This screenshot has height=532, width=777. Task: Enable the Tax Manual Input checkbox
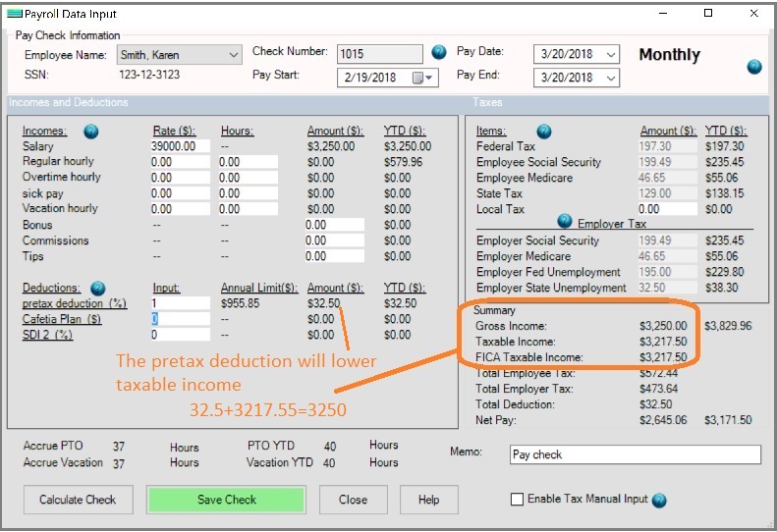(x=517, y=500)
